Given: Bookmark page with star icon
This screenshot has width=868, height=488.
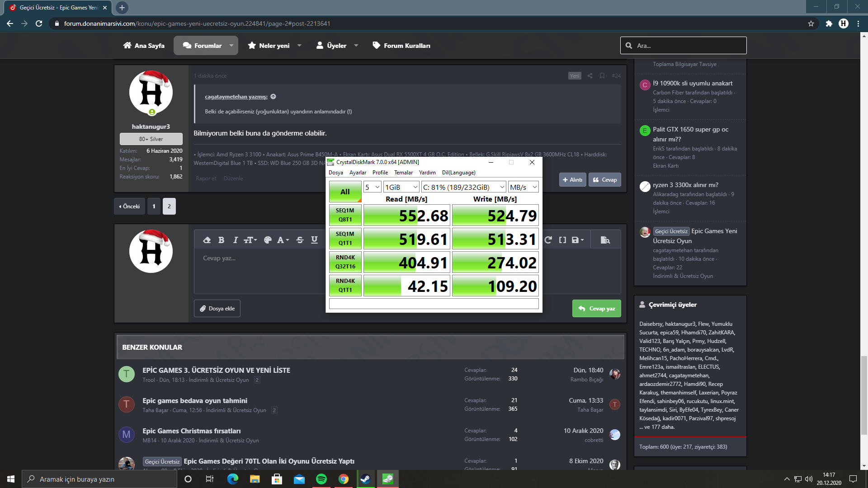Looking at the screenshot, I should (811, 23).
